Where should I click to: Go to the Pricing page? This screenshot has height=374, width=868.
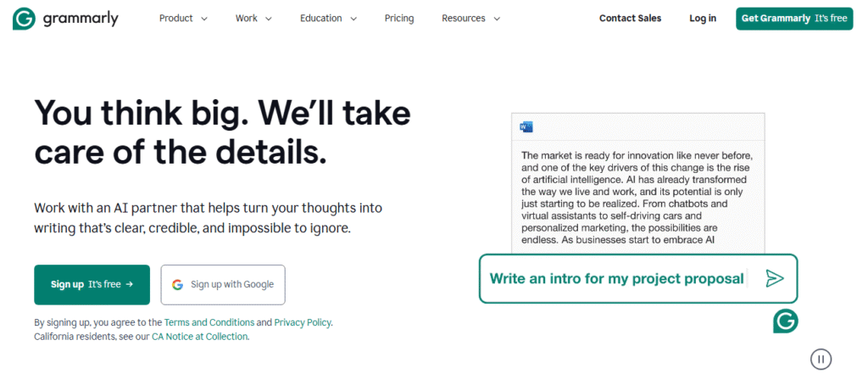399,19
